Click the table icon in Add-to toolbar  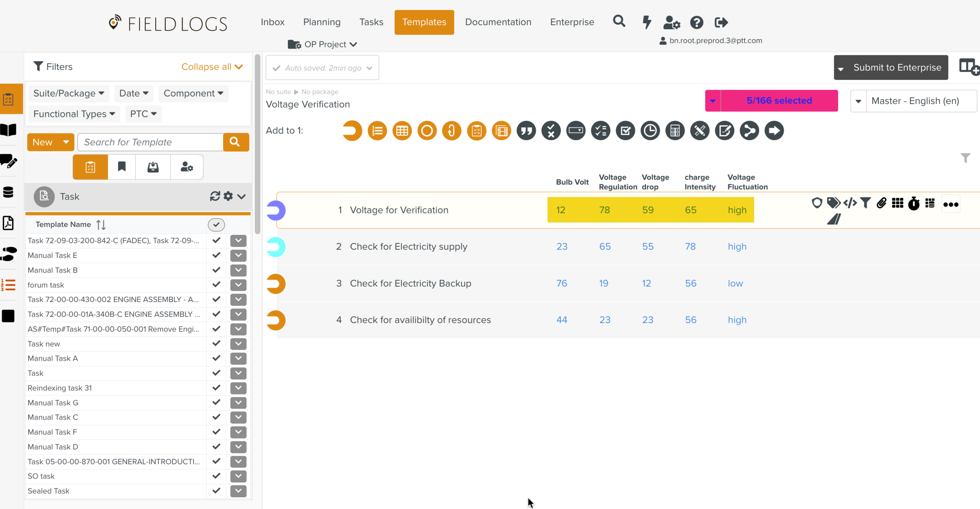402,131
